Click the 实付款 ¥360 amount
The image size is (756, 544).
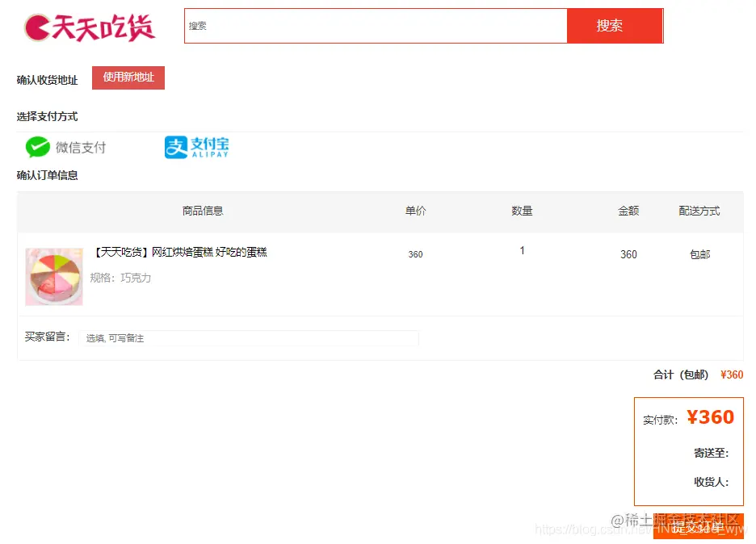point(710,417)
